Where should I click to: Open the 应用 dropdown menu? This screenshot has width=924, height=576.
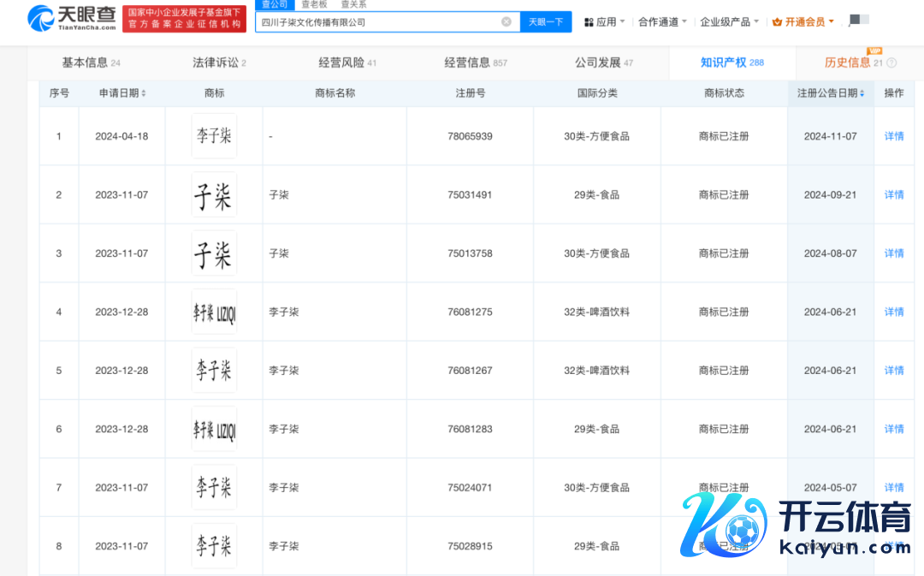coord(605,21)
